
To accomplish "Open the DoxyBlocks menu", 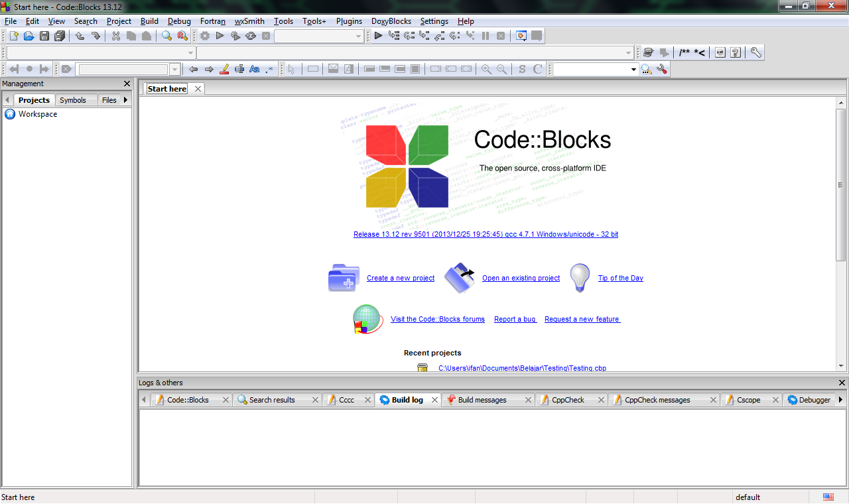I will [x=391, y=21].
